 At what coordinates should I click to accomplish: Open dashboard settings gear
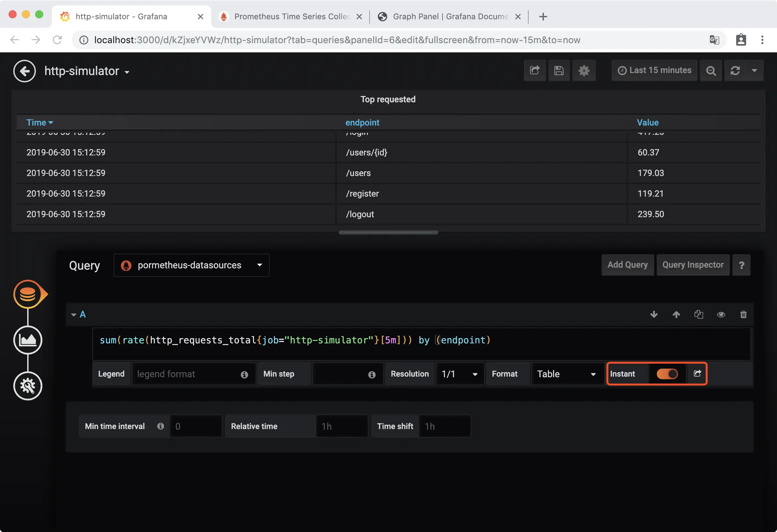point(584,70)
